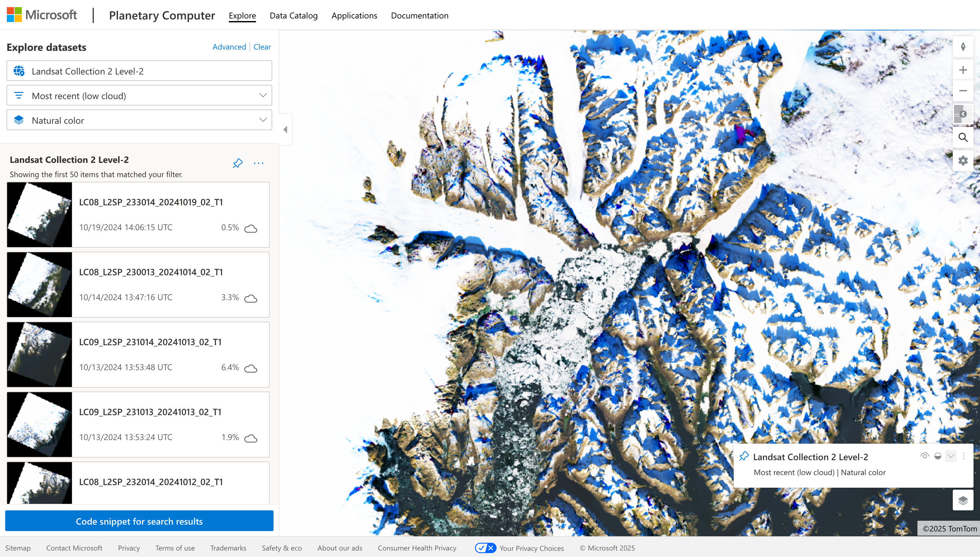This screenshot has width=980, height=557.
Task: Open Consumer Health Privacy footer link
Action: [417, 548]
